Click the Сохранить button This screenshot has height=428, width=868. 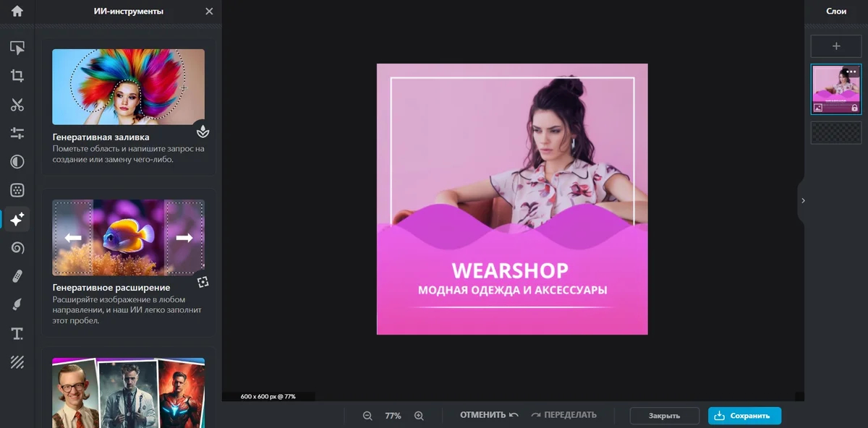pyautogui.click(x=744, y=416)
